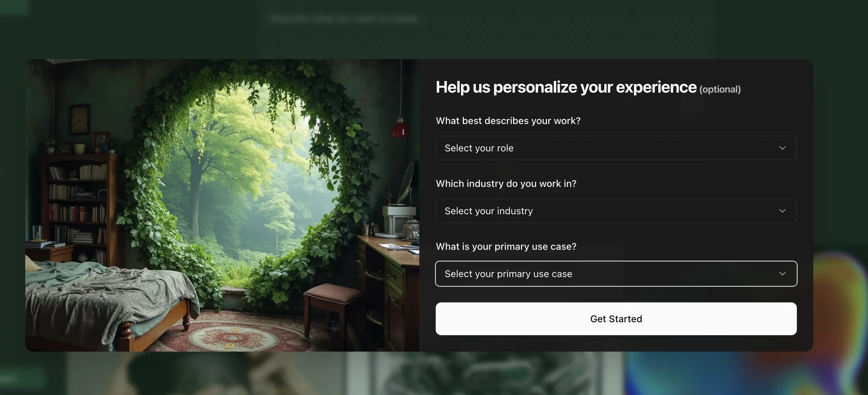Click the 'What best describes your work?' label

[x=508, y=121]
